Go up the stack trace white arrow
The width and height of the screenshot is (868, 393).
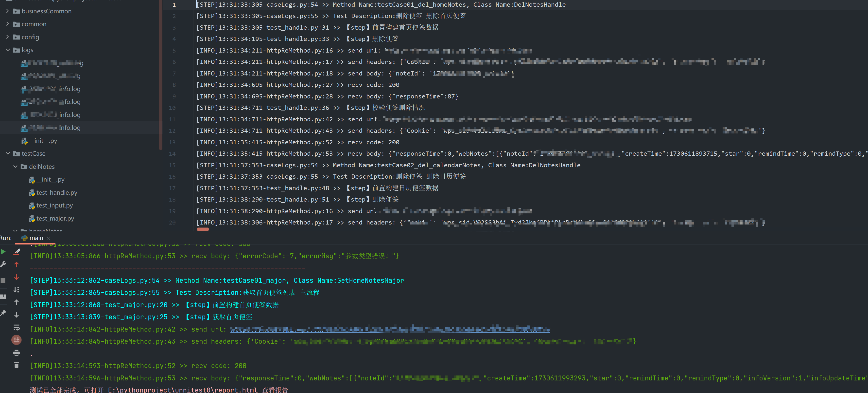click(17, 302)
